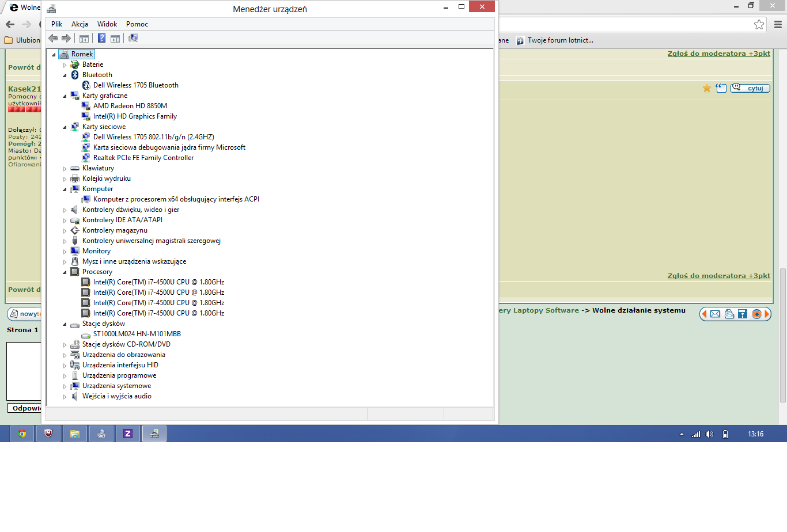The width and height of the screenshot is (787, 532).
Task: Collapse the Karty graficzne category
Action: [x=65, y=96]
